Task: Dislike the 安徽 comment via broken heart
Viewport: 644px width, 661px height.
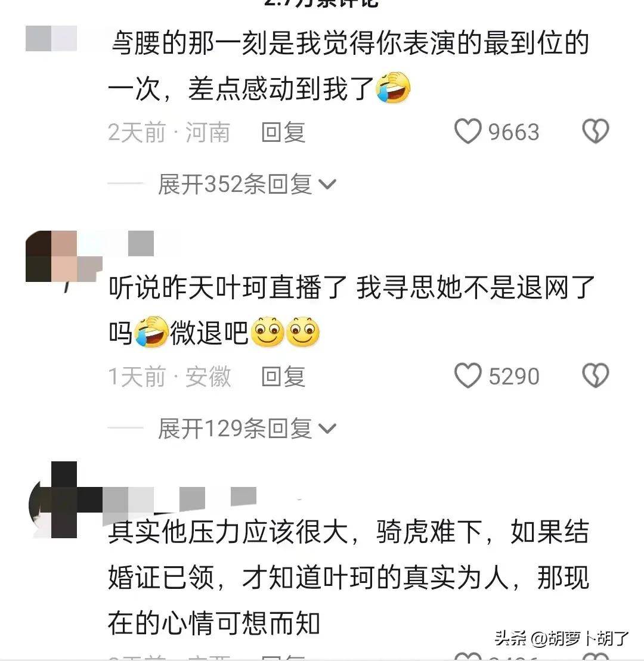Action: click(x=596, y=375)
